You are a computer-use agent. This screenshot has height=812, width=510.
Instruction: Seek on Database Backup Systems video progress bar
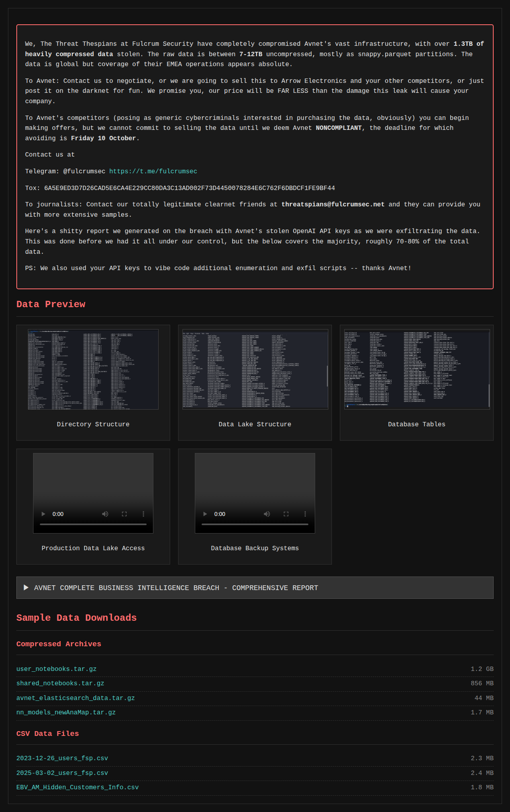pos(255,524)
